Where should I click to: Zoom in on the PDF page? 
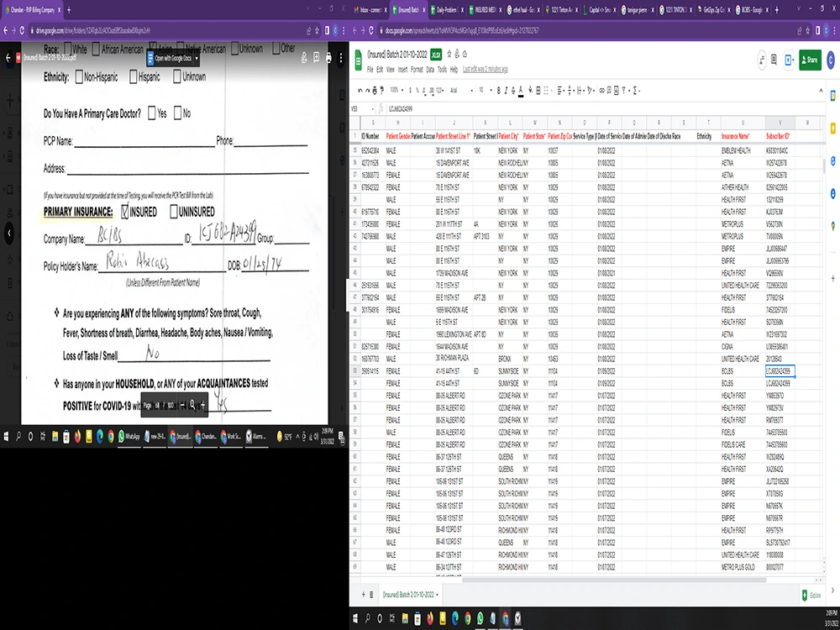click(x=202, y=406)
